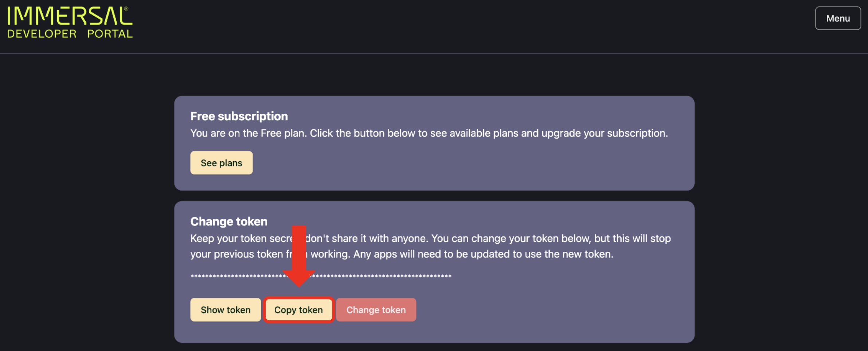Click the Change token section heading
Viewport: 868px width, 351px height.
coord(229,221)
